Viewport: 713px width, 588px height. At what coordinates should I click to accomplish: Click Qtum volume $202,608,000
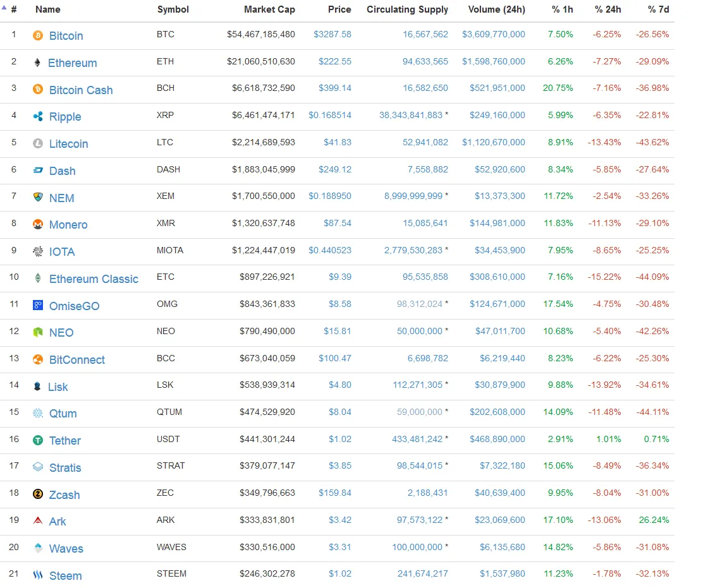(497, 412)
